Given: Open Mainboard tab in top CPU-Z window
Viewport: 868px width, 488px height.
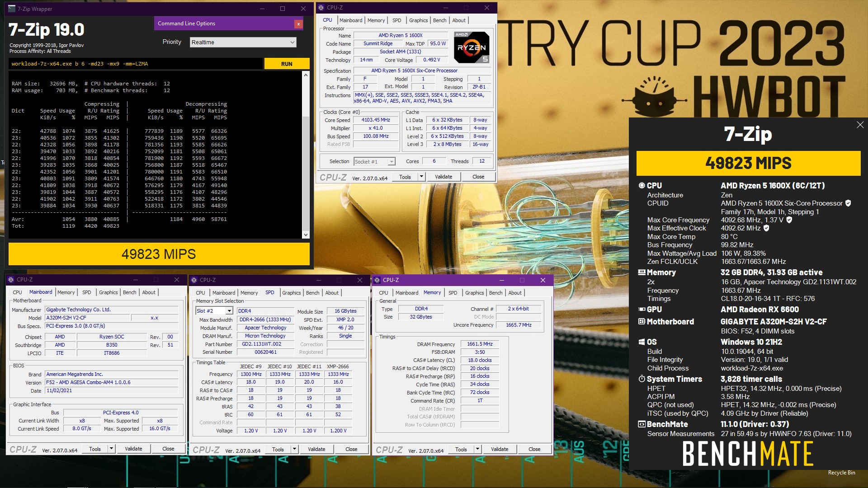Looking at the screenshot, I should click(351, 20).
